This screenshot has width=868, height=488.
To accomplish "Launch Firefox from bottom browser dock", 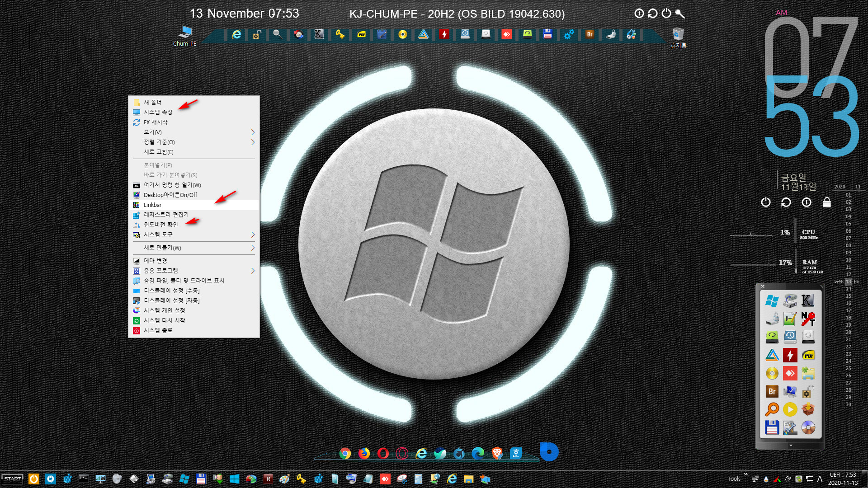I will [x=364, y=453].
